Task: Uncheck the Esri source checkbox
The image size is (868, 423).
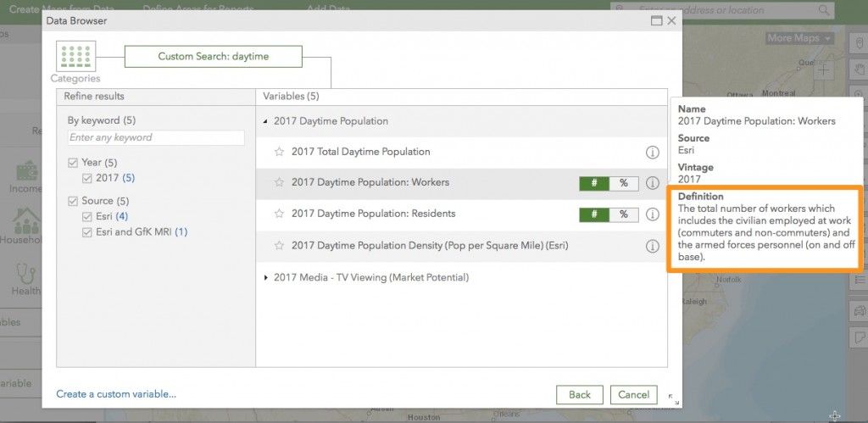Action: pos(87,216)
